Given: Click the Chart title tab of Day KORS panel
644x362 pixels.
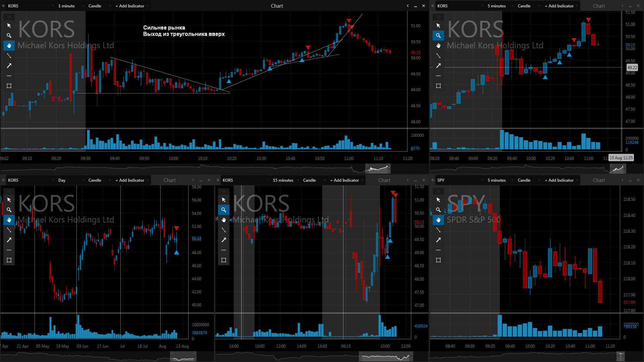Looking at the screenshot, I should pyautogui.click(x=169, y=180).
